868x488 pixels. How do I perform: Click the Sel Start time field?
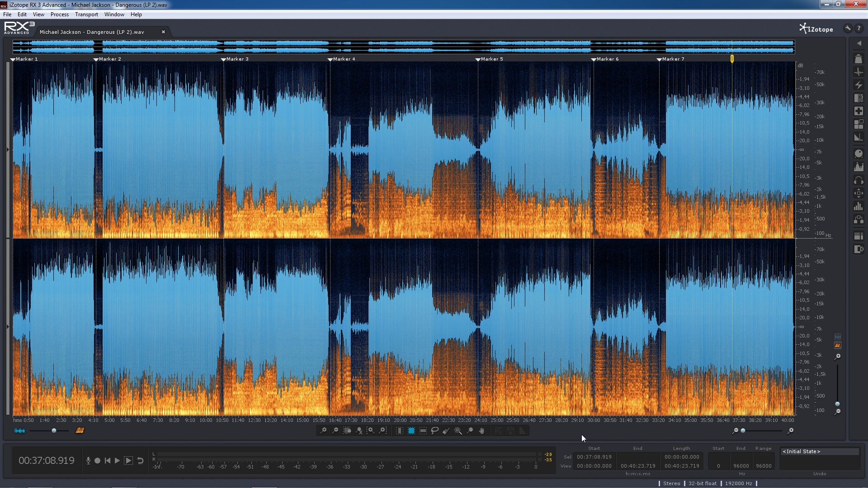click(594, 457)
